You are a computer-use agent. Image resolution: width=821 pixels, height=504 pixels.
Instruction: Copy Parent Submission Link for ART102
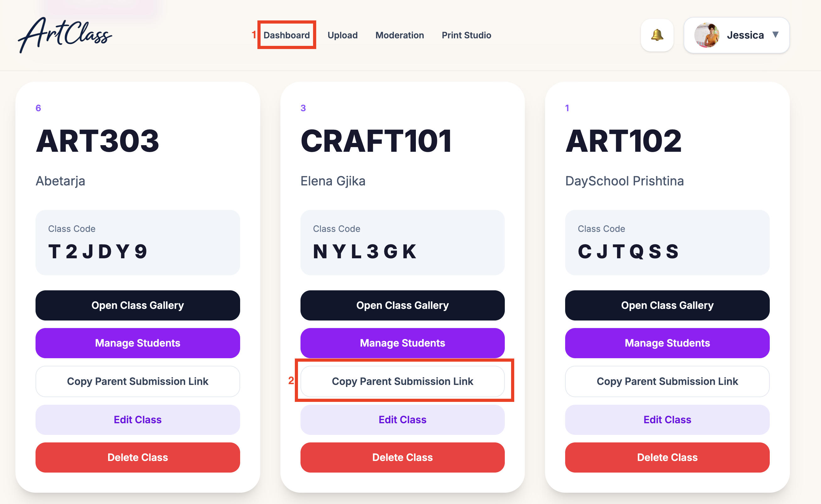[x=667, y=381]
